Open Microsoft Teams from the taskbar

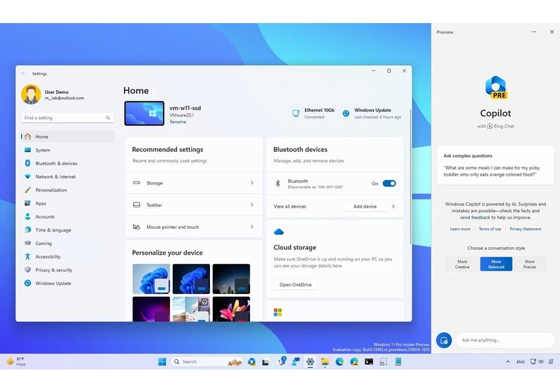coord(281,361)
